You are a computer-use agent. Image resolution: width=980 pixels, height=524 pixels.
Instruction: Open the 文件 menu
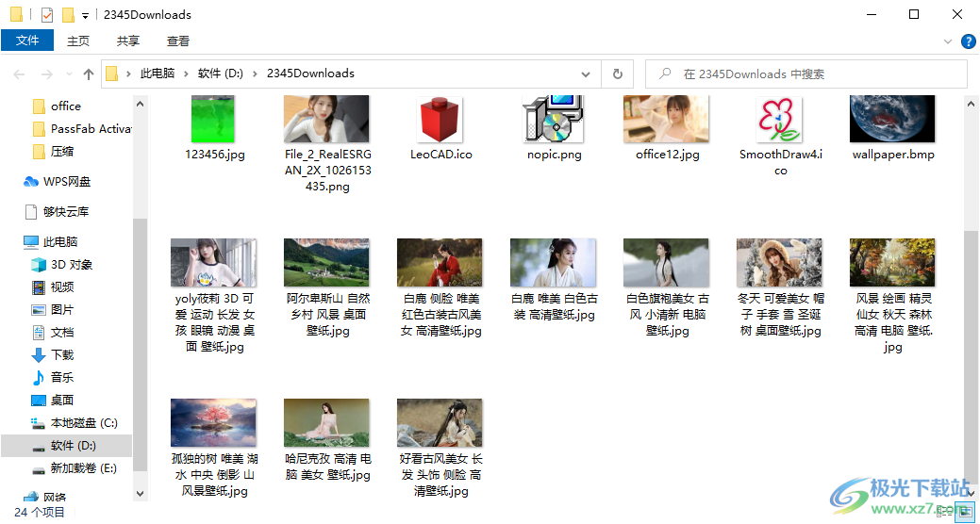(x=27, y=41)
